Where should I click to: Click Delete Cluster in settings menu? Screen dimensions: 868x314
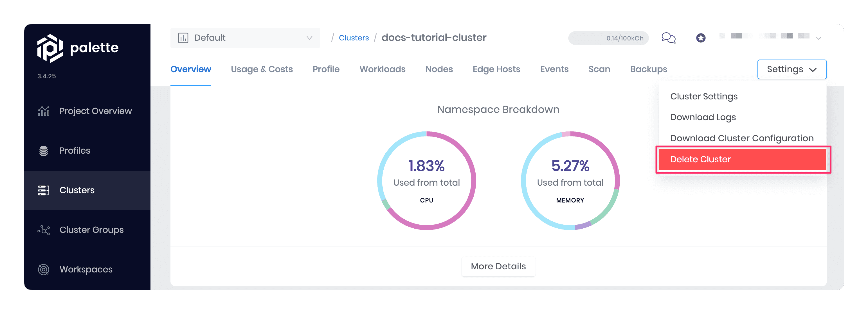tap(743, 159)
